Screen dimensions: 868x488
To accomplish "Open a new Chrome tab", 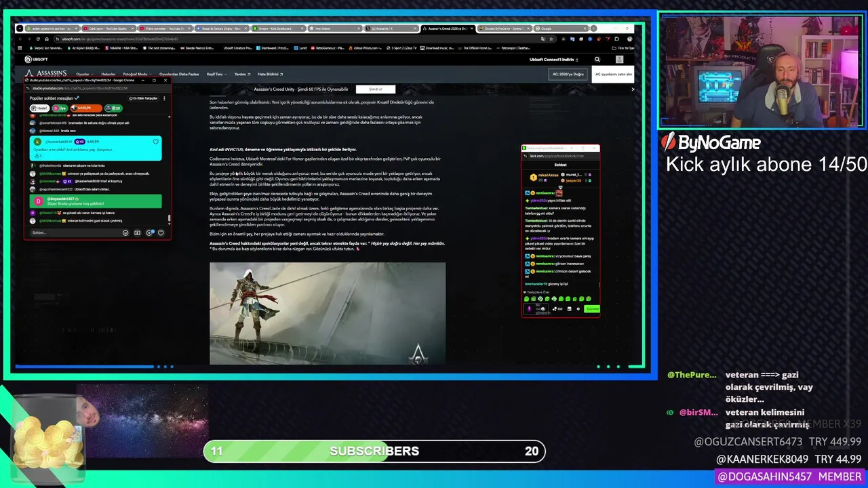I will tap(593, 28).
